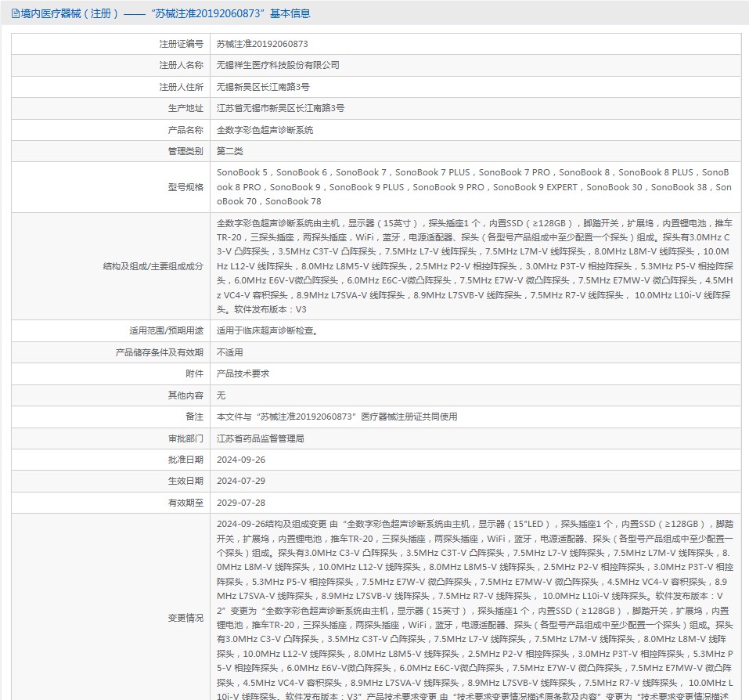Viewport: 749px width, 700px height.
Task: Select the 不适用 value
Action: 230,352
